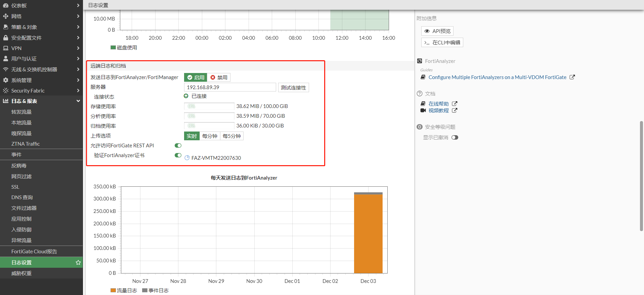Image resolution: width=644 pixels, height=295 pixels.
Task: Expand the 策略 & 对象 chevron
Action: tap(78, 27)
